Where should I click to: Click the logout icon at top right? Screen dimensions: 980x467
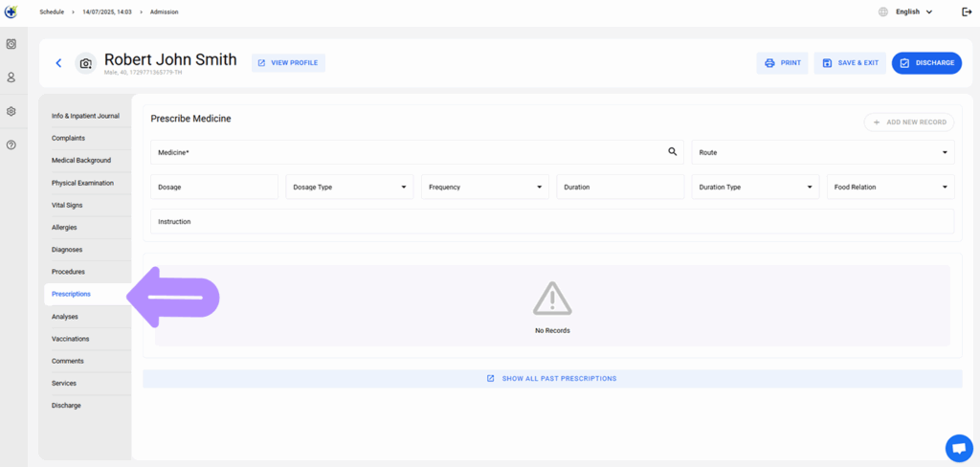pyautogui.click(x=967, y=11)
